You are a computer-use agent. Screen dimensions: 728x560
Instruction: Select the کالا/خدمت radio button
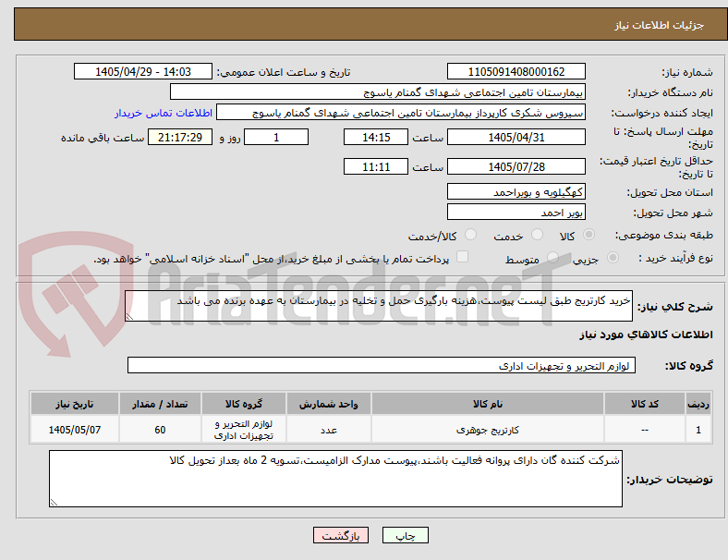(x=470, y=235)
